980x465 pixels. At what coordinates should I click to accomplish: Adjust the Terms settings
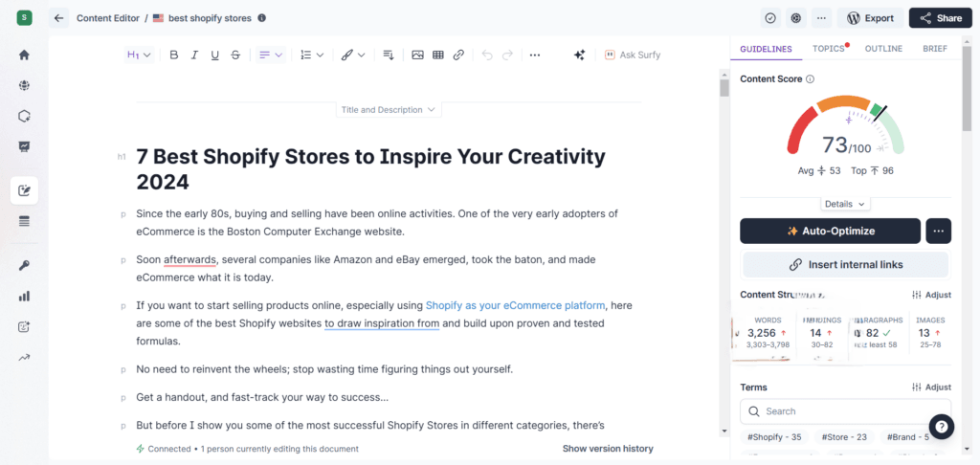click(x=931, y=387)
